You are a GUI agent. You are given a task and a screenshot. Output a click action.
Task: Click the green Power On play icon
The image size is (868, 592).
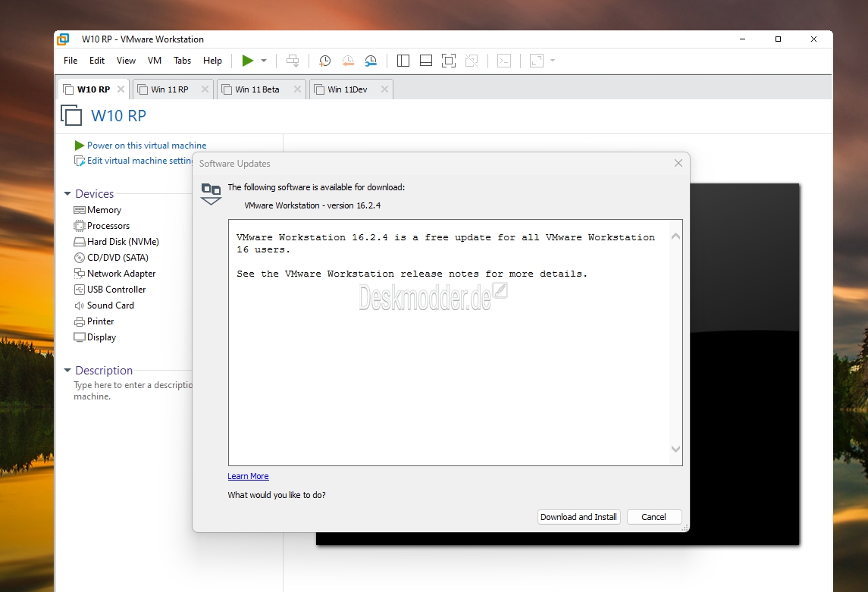click(x=248, y=61)
